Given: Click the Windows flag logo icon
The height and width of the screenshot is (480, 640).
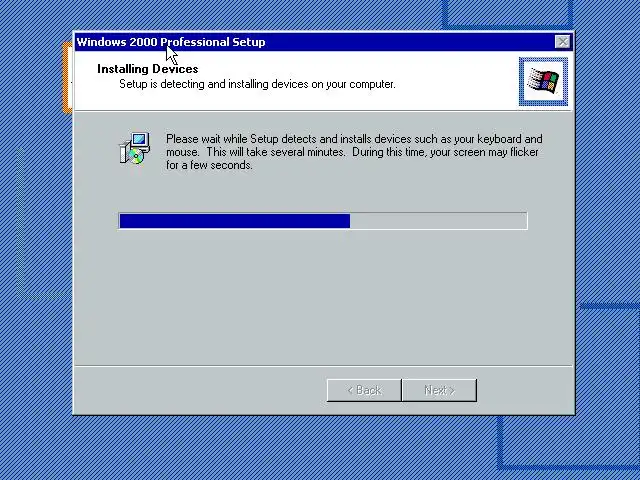Looking at the screenshot, I should coord(543,81).
